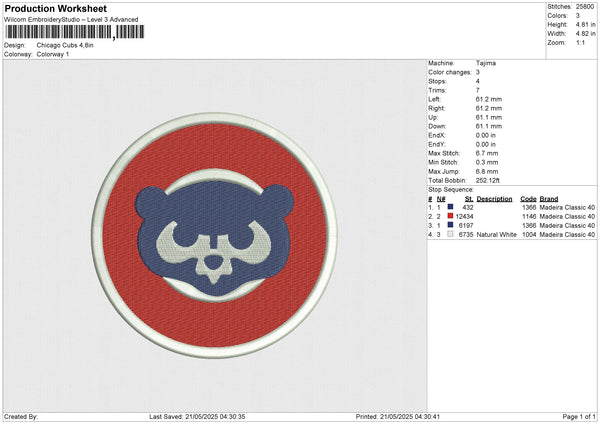
Task: Click the "EndX:" label
Action: 437,135
